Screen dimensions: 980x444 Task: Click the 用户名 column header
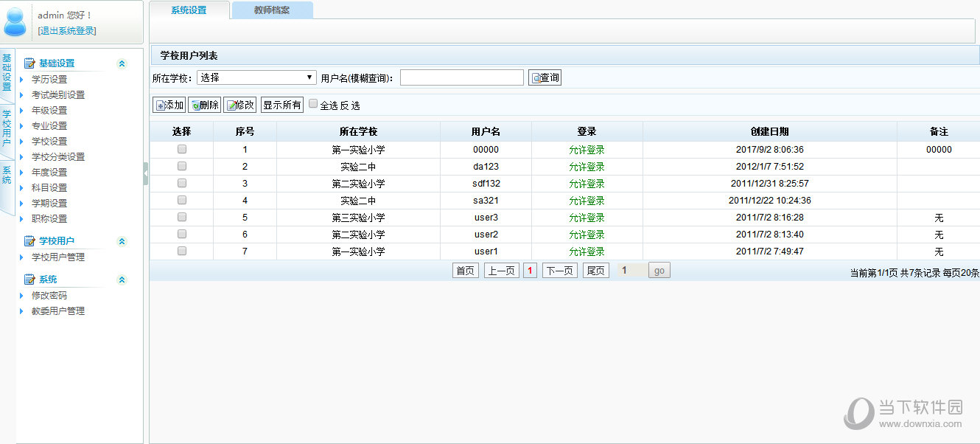pyautogui.click(x=486, y=131)
